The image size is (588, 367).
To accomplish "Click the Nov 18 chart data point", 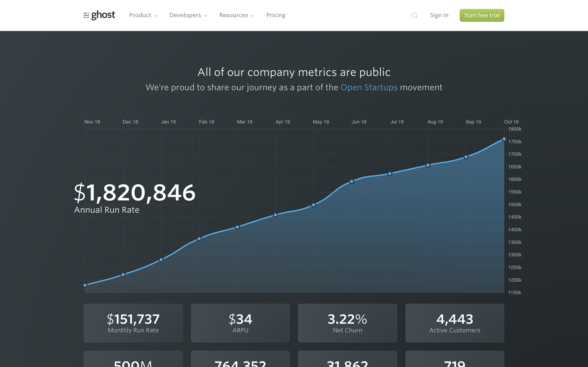I will tap(85, 285).
